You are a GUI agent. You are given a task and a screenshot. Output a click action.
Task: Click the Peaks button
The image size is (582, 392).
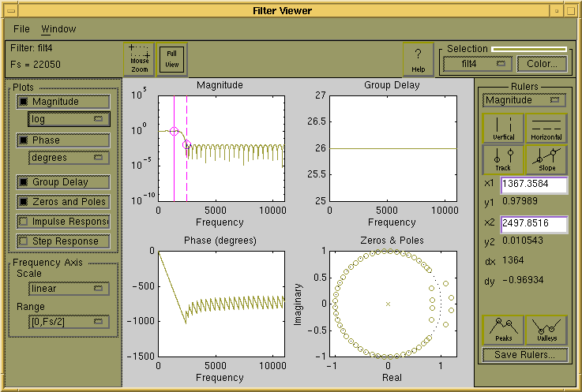(503, 330)
